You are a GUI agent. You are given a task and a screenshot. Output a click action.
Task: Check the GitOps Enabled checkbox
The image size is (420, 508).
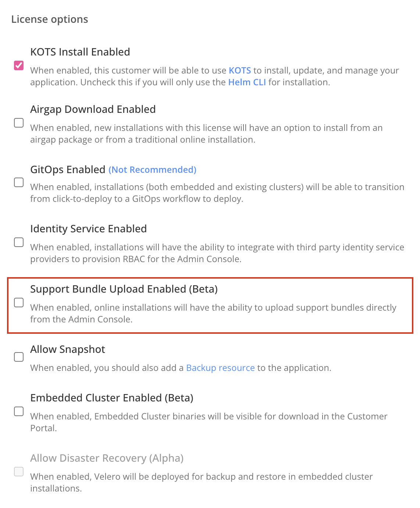pyautogui.click(x=18, y=182)
